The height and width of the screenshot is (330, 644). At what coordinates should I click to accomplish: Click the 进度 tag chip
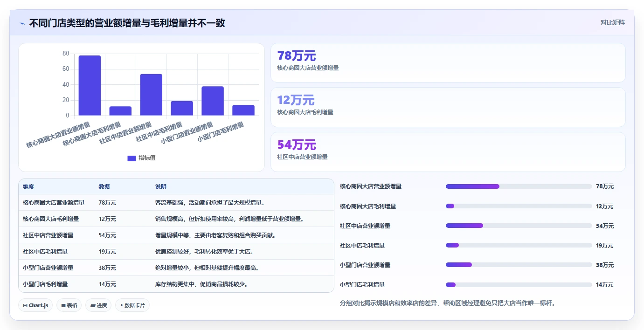coord(98,305)
